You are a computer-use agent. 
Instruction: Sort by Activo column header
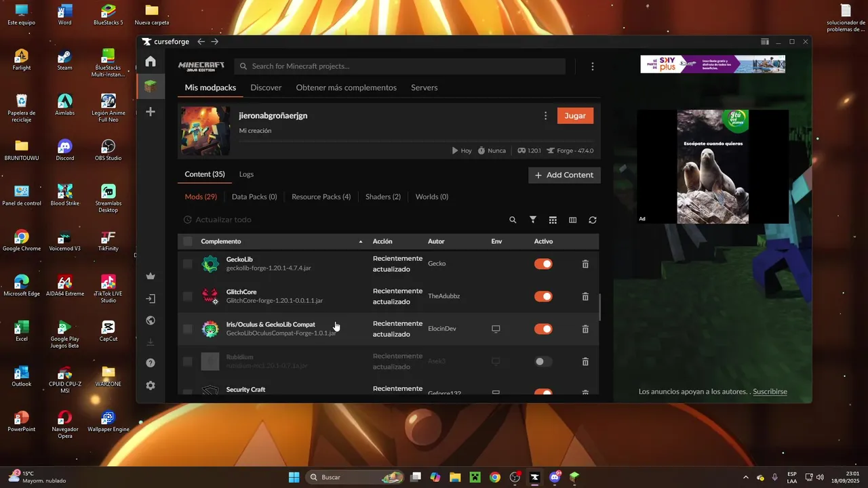point(543,242)
